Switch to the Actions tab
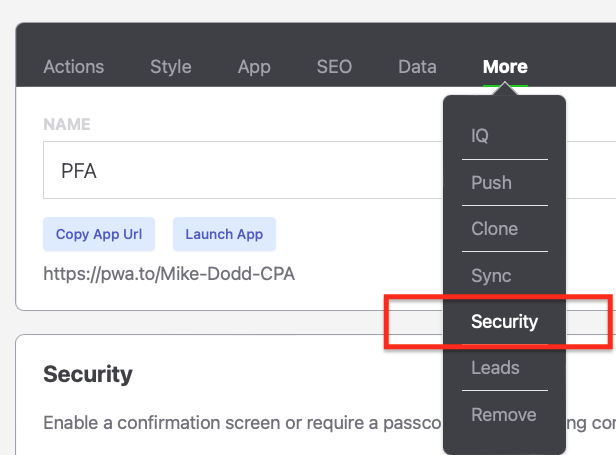 coord(74,67)
